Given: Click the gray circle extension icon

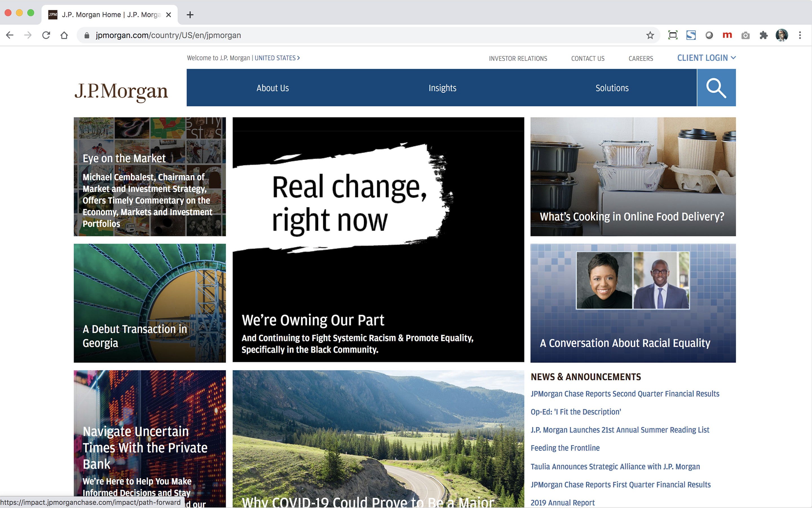Looking at the screenshot, I should coord(709,35).
